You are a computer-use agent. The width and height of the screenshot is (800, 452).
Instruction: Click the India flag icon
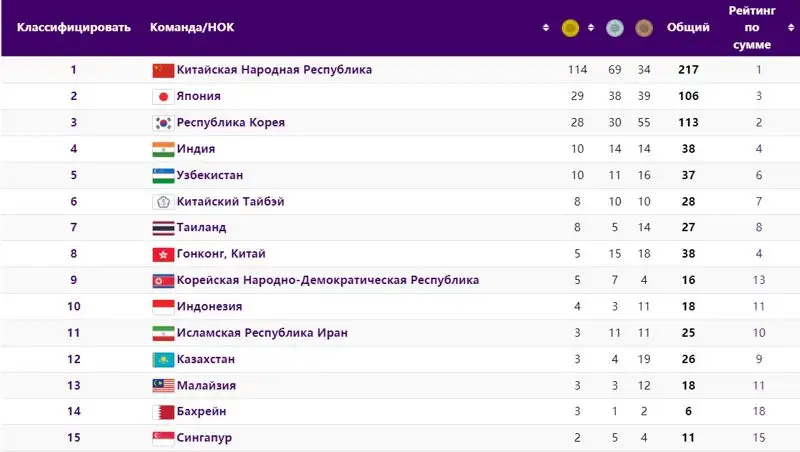(162, 149)
